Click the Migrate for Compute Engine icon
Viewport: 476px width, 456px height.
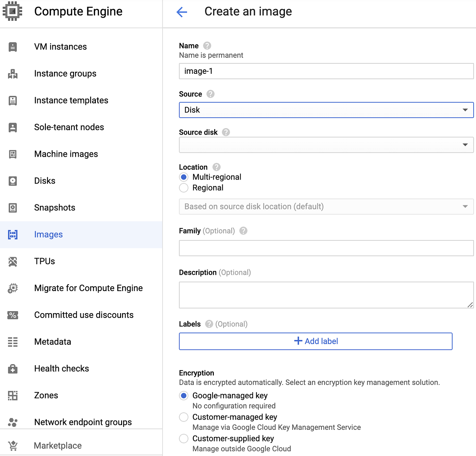coord(13,288)
